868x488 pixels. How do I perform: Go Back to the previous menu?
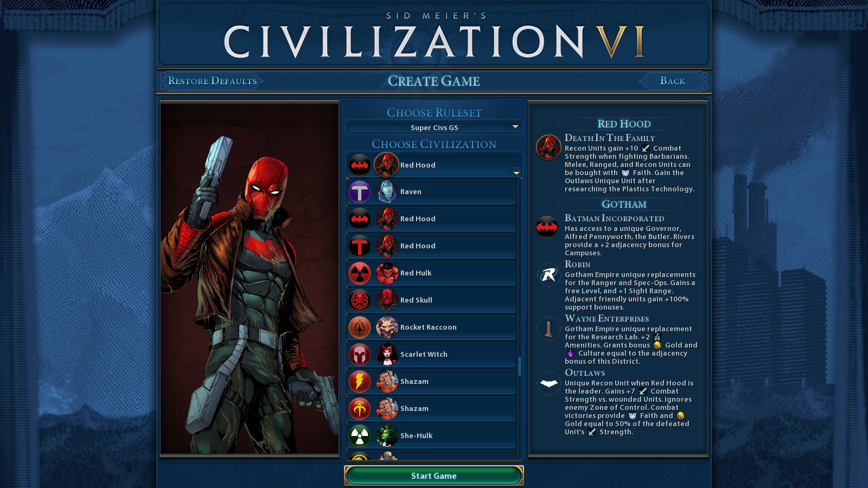[673, 81]
